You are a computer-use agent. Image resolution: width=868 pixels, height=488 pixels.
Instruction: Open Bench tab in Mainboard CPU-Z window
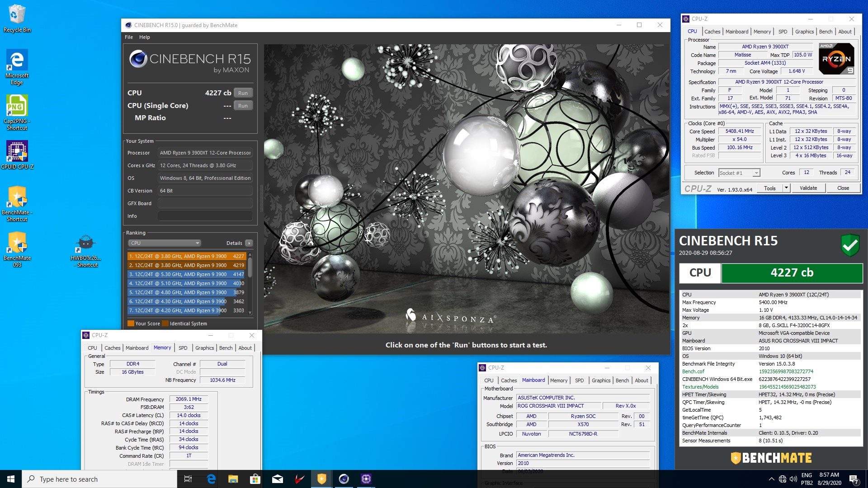click(623, 380)
